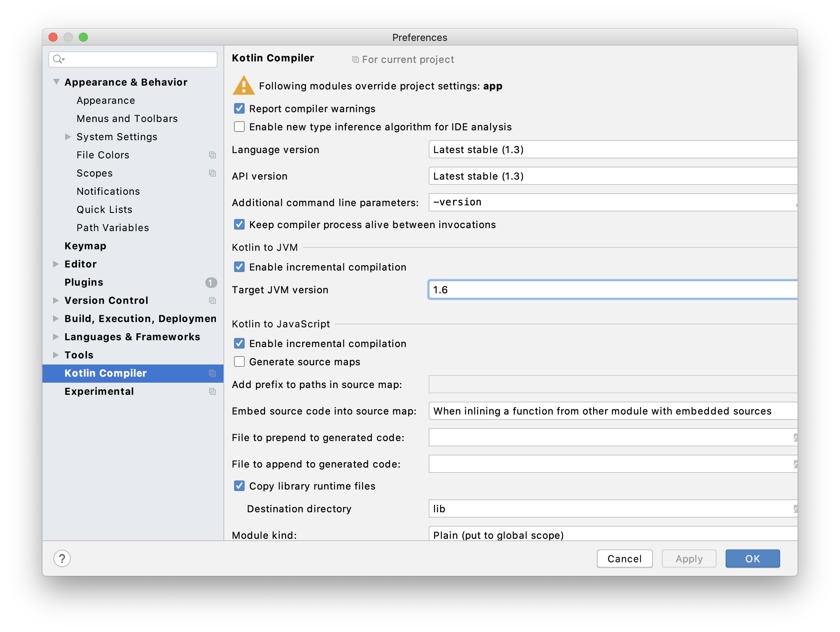Image resolution: width=840 pixels, height=632 pixels.
Task: Select Keymap in the settings sidebar
Action: coord(86,246)
